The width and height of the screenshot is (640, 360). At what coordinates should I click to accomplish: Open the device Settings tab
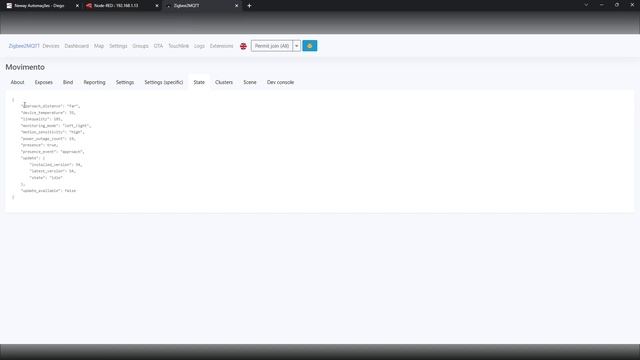click(x=125, y=82)
